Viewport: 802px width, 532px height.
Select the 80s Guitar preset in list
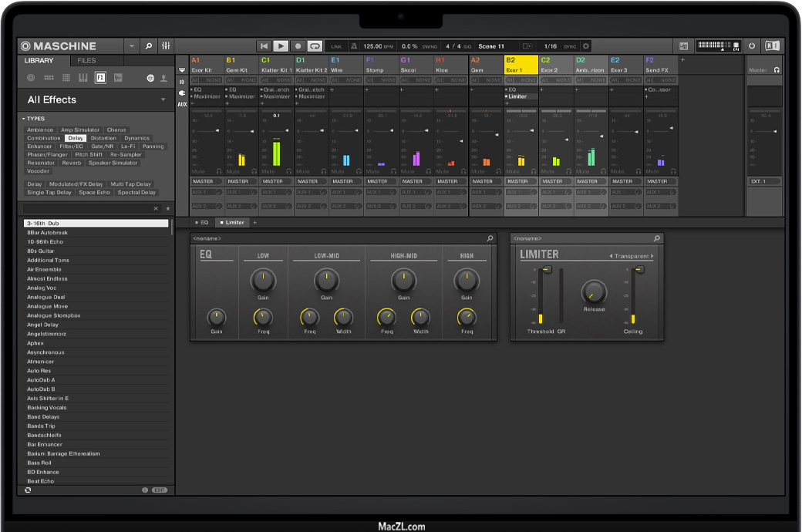pos(41,251)
